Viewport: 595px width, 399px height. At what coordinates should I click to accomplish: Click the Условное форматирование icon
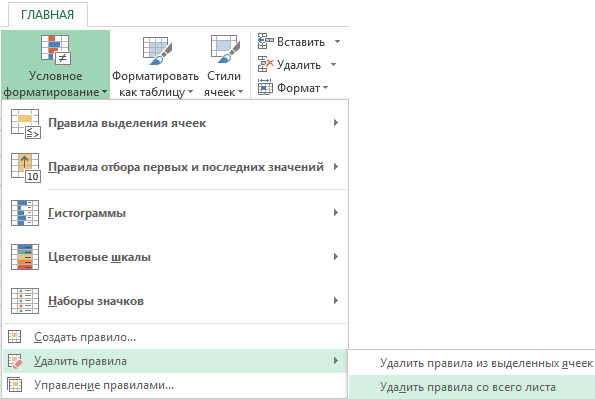(x=55, y=49)
